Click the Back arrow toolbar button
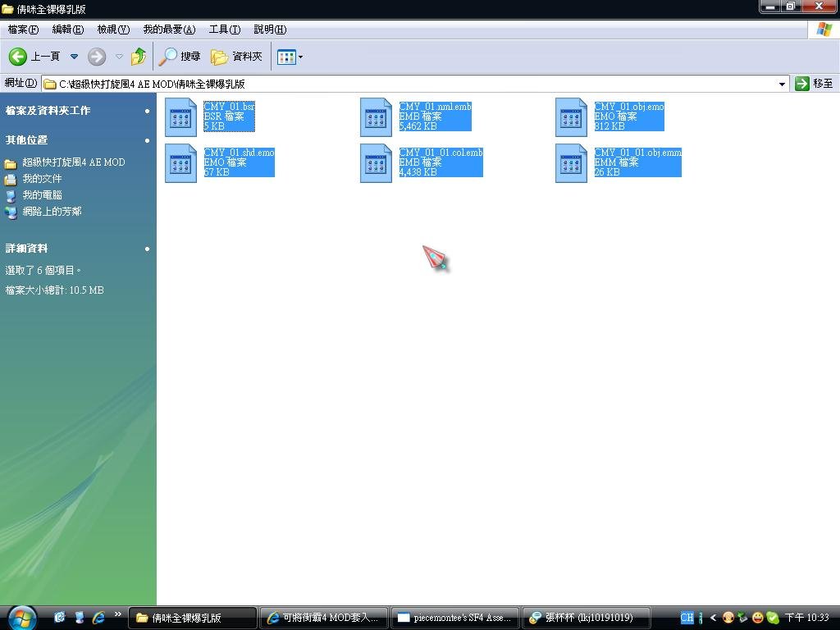This screenshot has height=630, width=840. [x=19, y=57]
